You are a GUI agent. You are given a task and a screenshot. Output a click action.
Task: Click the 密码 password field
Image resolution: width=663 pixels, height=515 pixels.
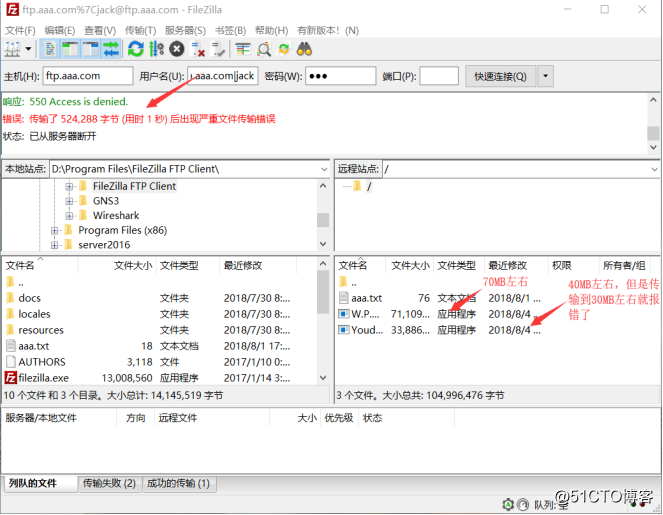(341, 76)
